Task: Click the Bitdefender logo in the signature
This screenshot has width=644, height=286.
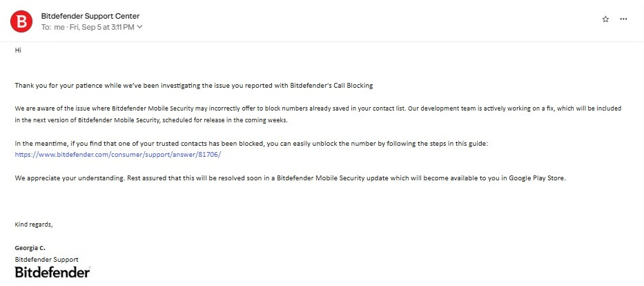Action: coord(52,272)
